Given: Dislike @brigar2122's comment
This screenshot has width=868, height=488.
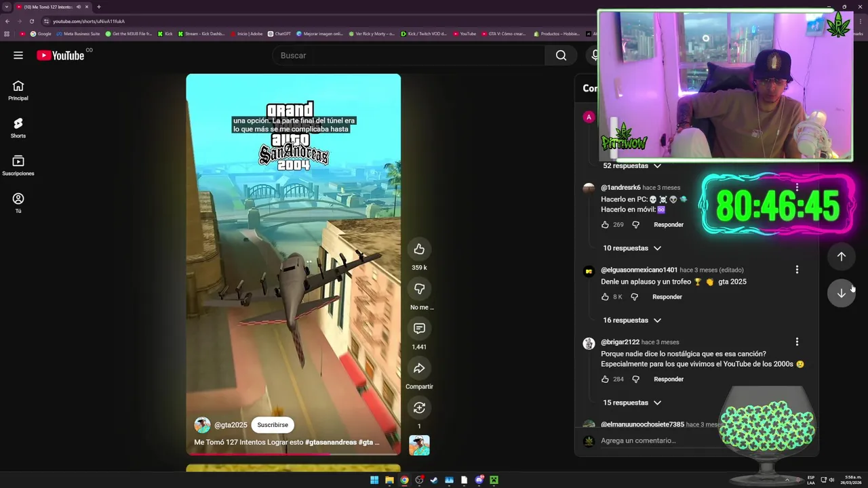Looking at the screenshot, I should click(x=635, y=380).
